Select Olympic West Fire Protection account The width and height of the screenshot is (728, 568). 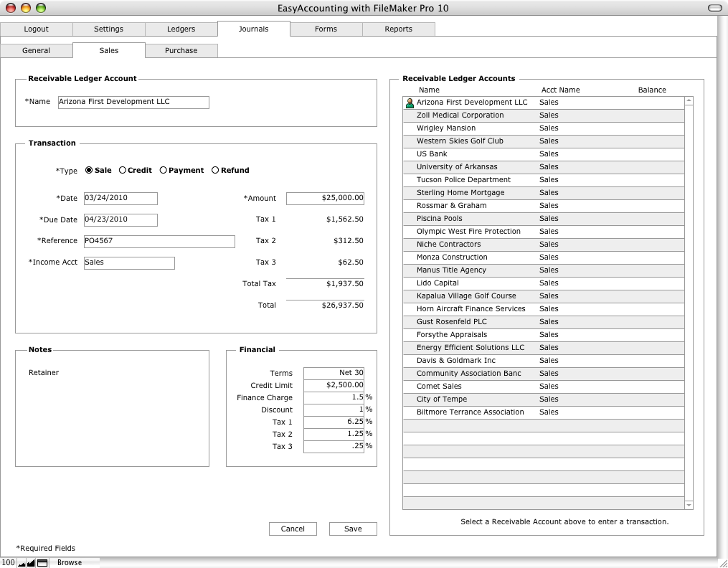click(544, 232)
